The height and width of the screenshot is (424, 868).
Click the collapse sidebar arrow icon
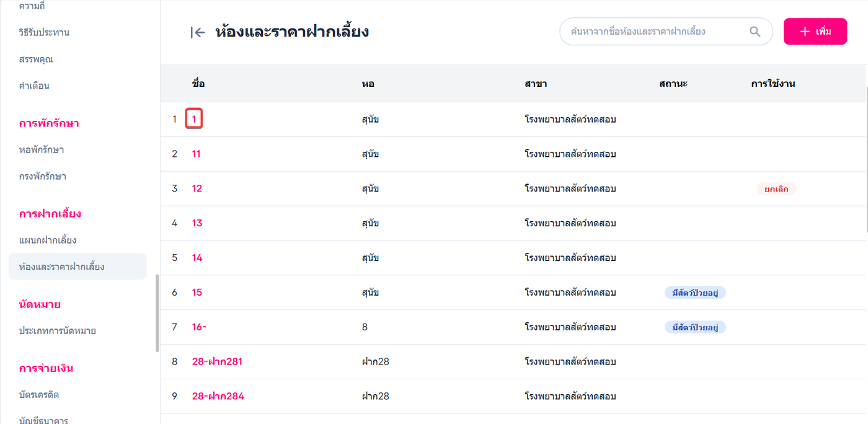tap(198, 32)
